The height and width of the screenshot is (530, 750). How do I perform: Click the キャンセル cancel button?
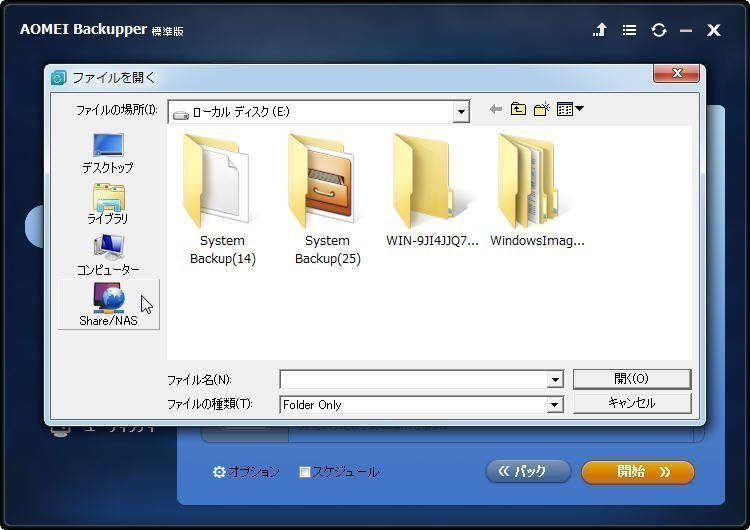tap(632, 403)
